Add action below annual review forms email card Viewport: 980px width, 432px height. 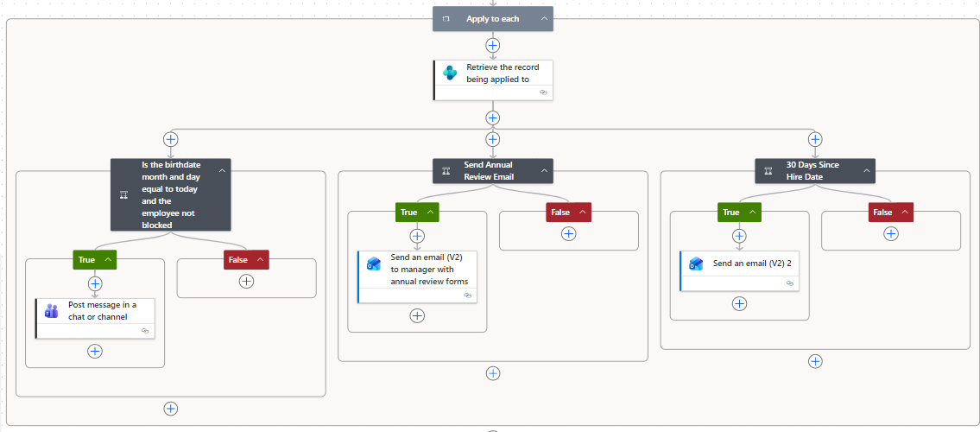click(x=417, y=315)
